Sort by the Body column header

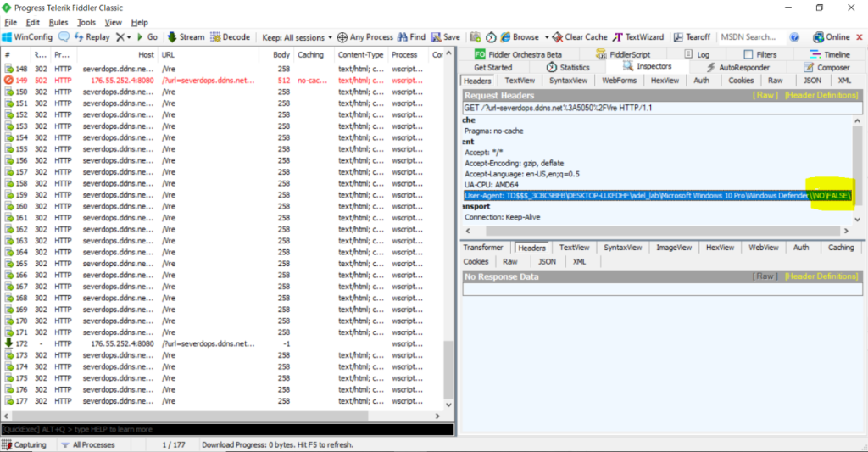coord(281,55)
